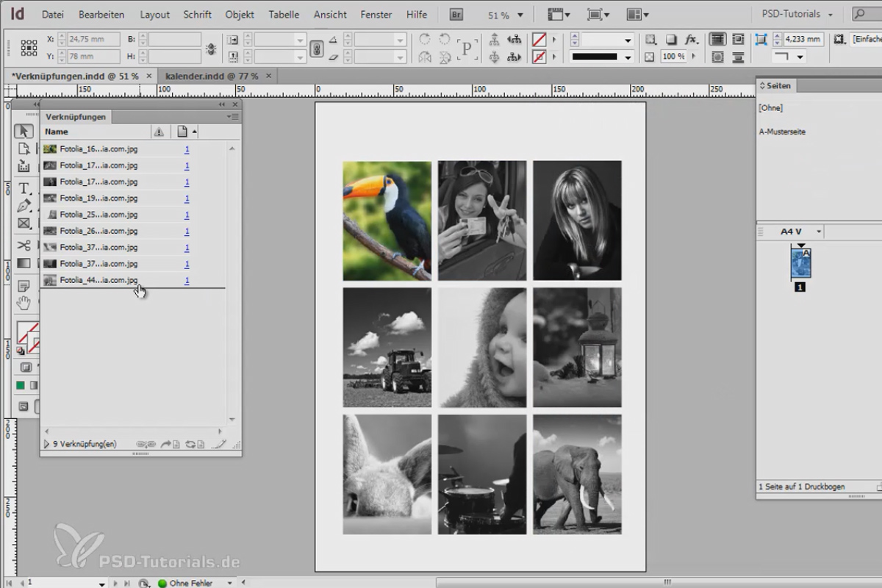Click the Update Link button
The height and width of the screenshot is (588, 882).
pyautogui.click(x=195, y=444)
